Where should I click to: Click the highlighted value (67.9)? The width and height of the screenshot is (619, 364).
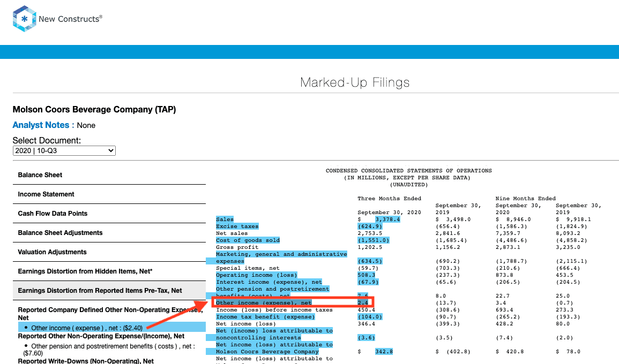point(368,282)
